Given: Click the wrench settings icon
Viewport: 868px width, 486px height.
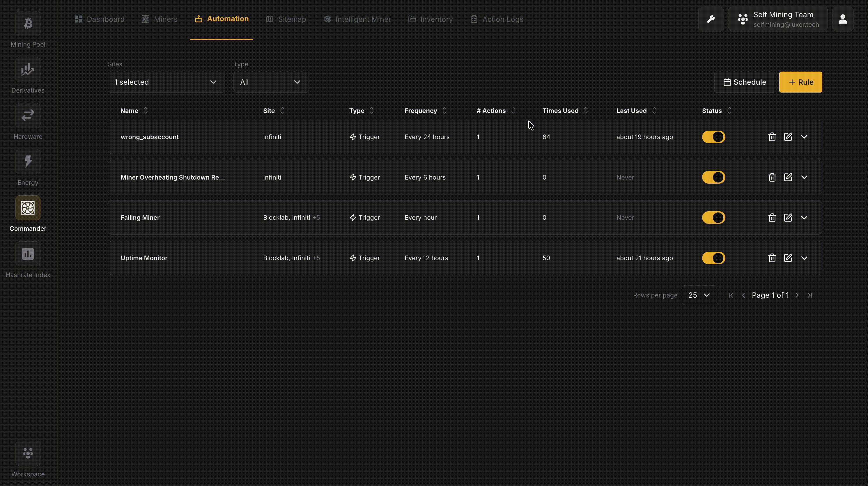Looking at the screenshot, I should tap(711, 19).
